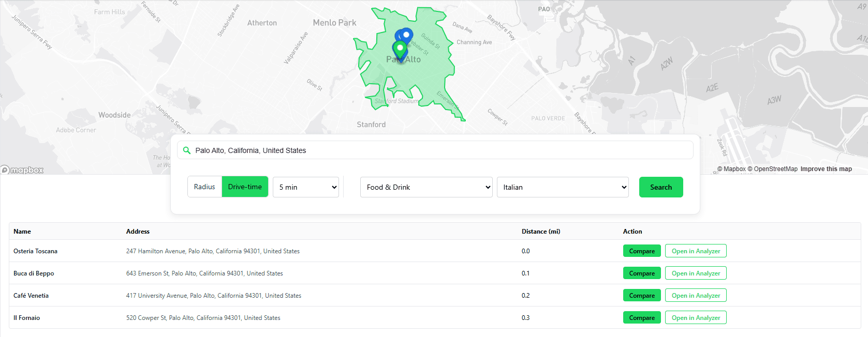
Task: Open Il Fornaio in Analyzer
Action: coord(696,318)
